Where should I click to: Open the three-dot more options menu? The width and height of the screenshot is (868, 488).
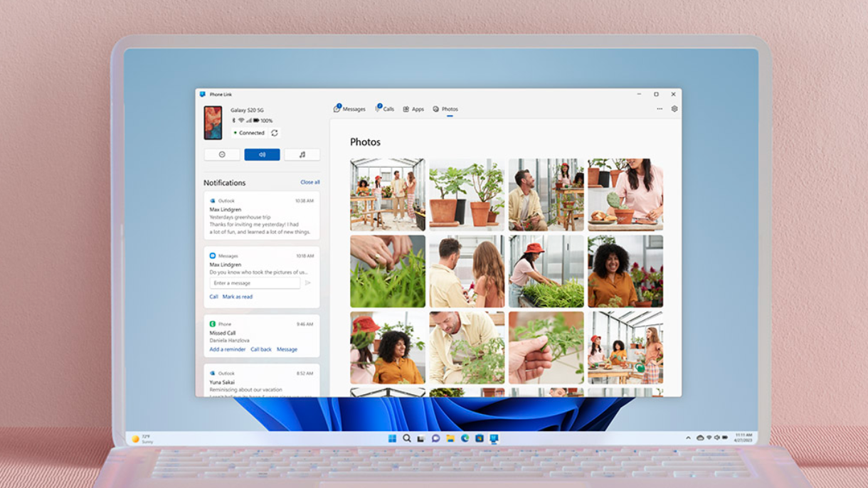[x=660, y=109]
